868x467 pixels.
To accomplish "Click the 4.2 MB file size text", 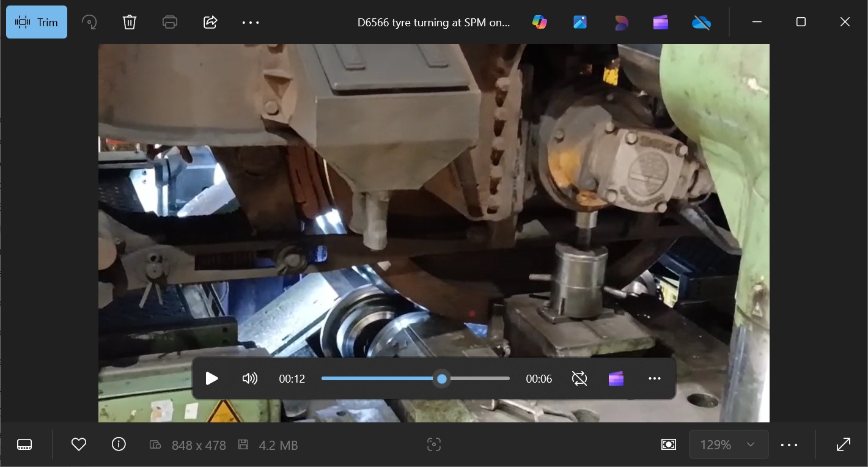I will point(278,446).
